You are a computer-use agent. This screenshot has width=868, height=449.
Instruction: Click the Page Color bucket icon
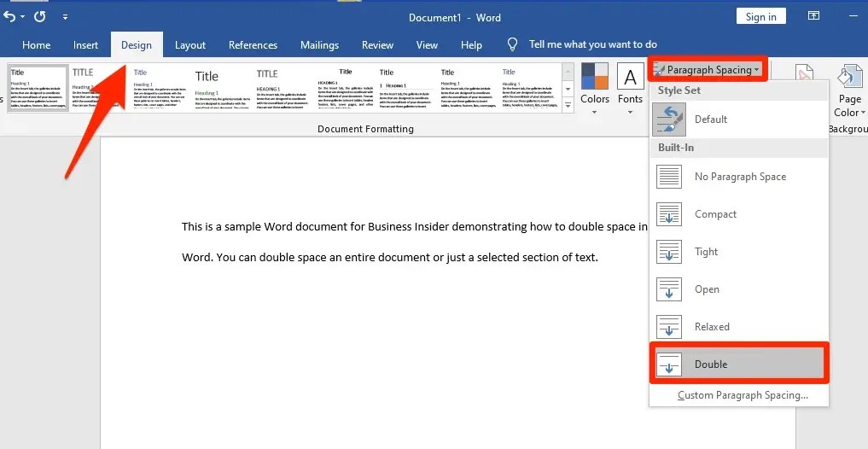pos(850,78)
